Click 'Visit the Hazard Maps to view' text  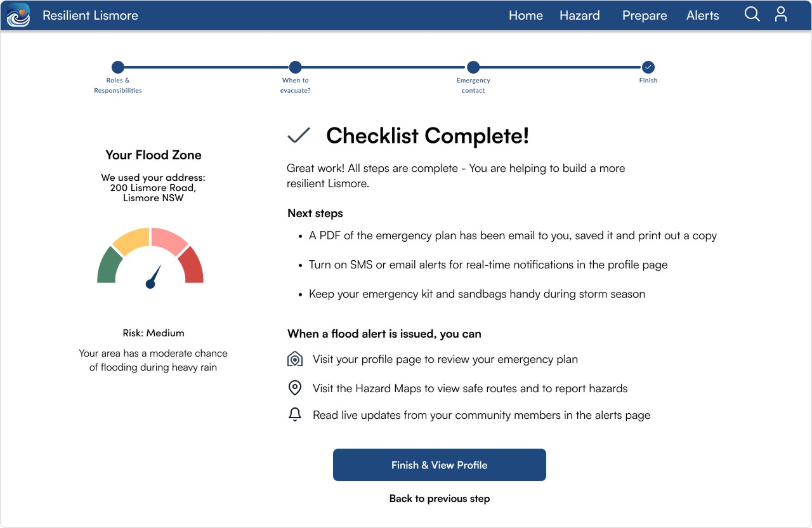[x=470, y=388]
